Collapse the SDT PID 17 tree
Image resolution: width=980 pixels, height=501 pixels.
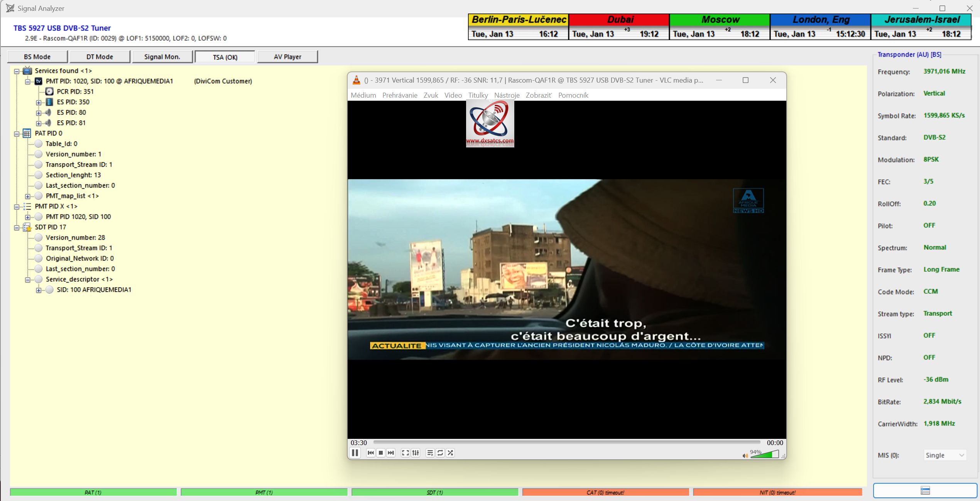click(x=17, y=227)
